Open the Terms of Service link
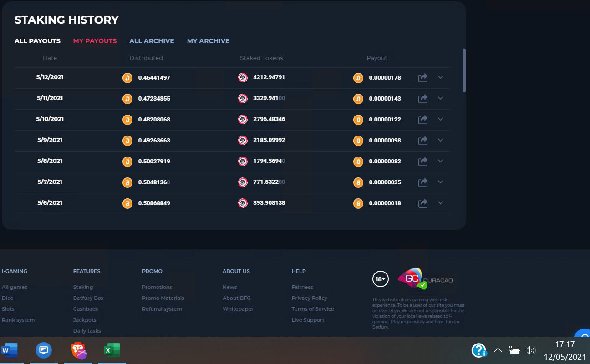The width and height of the screenshot is (590, 364). 313,309
